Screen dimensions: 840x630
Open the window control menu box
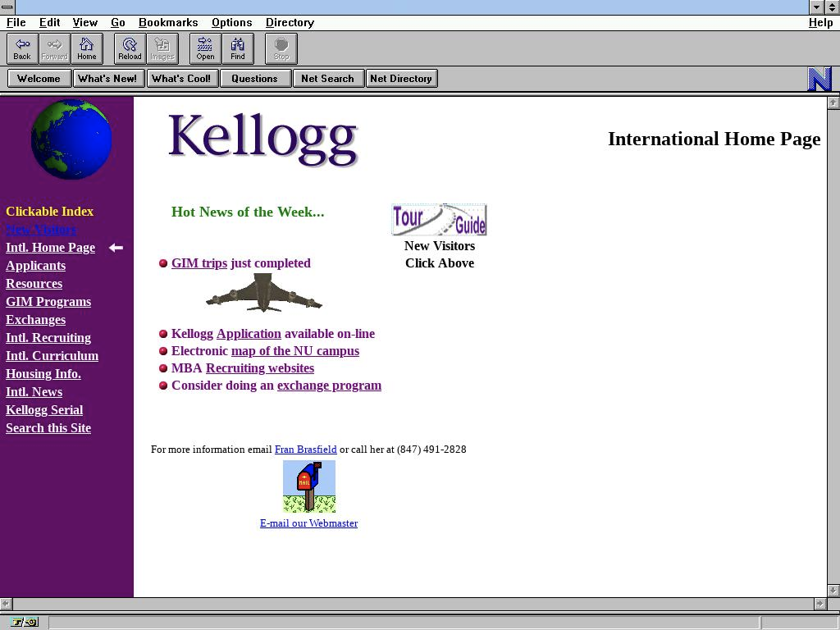pos(7,7)
